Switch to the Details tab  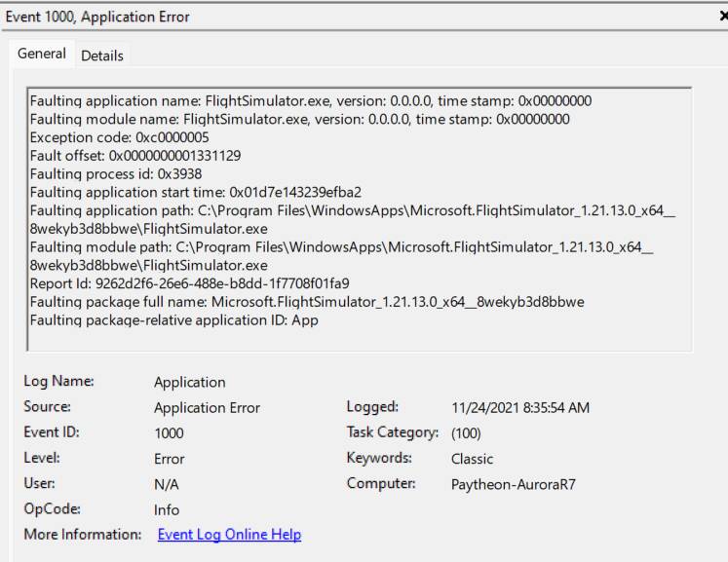[x=102, y=56]
